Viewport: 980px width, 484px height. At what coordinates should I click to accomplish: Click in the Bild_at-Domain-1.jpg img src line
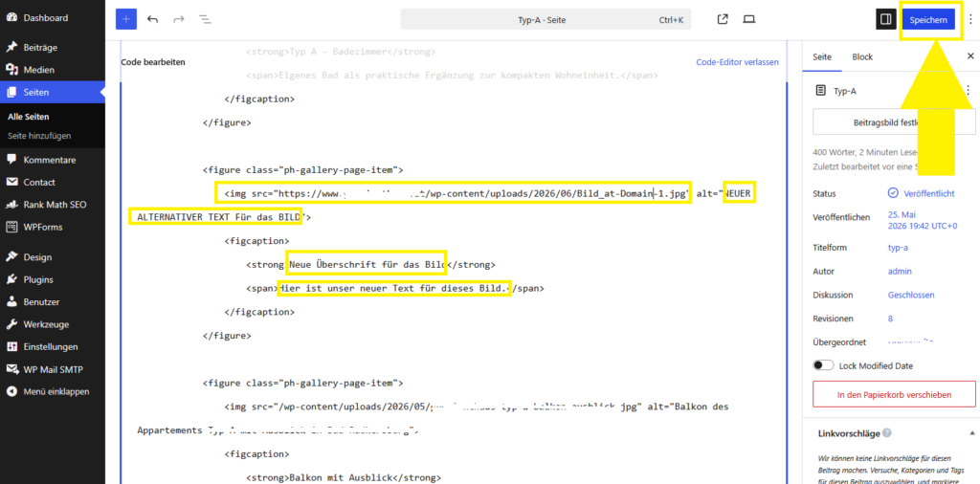(457, 193)
